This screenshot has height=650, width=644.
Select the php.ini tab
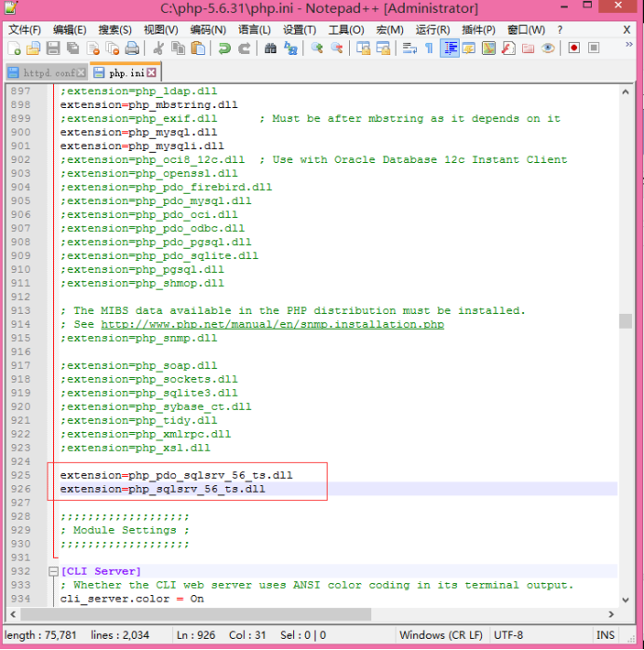click(x=126, y=73)
